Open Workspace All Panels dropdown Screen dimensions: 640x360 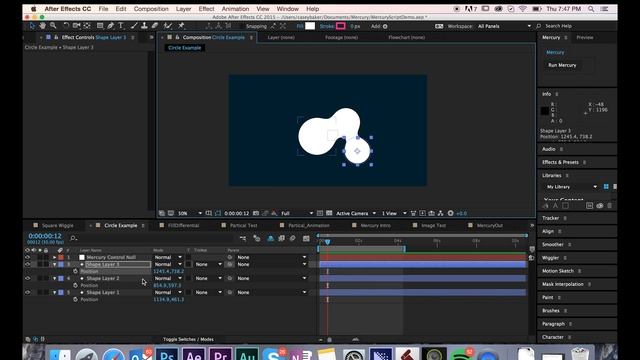504,26
